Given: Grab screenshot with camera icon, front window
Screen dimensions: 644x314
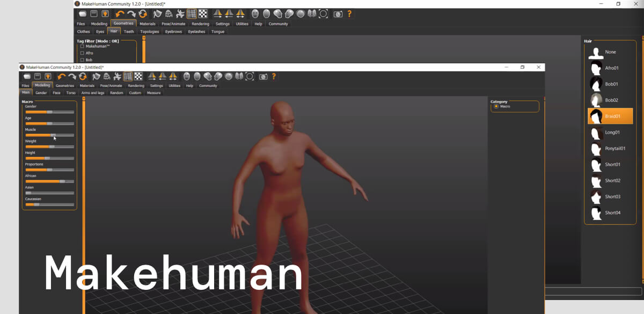Looking at the screenshot, I should tap(263, 77).
